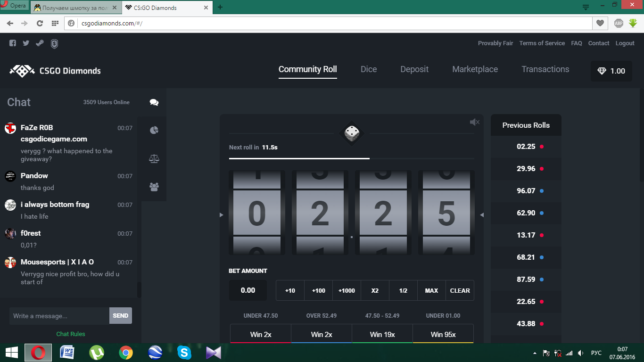
Task: Click previous roll 96.07
Action: pyautogui.click(x=526, y=191)
